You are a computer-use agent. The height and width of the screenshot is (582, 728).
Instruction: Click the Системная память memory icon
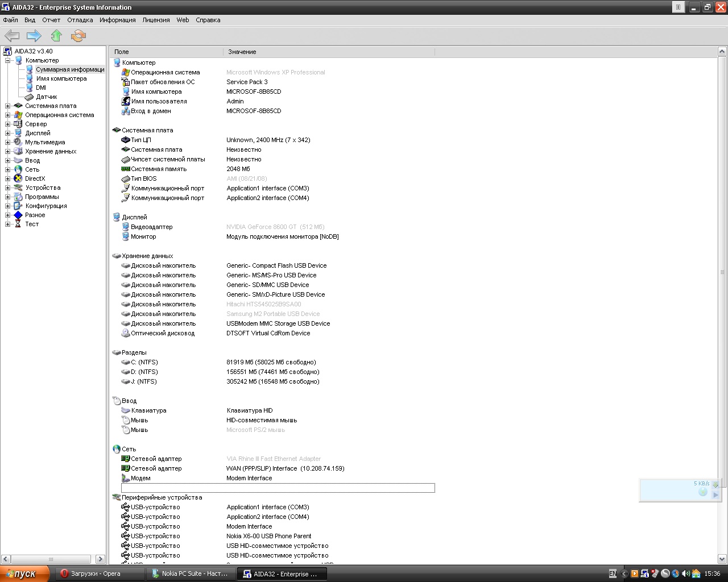[126, 169]
